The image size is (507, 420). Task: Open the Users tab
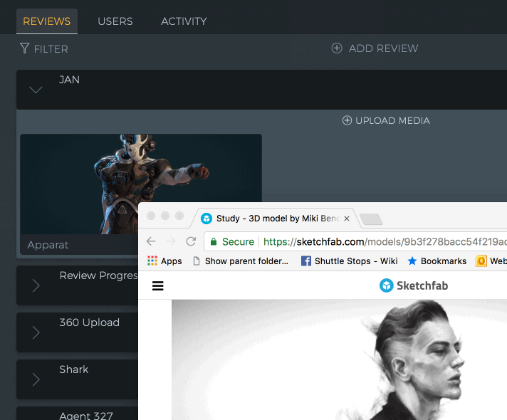click(x=115, y=21)
